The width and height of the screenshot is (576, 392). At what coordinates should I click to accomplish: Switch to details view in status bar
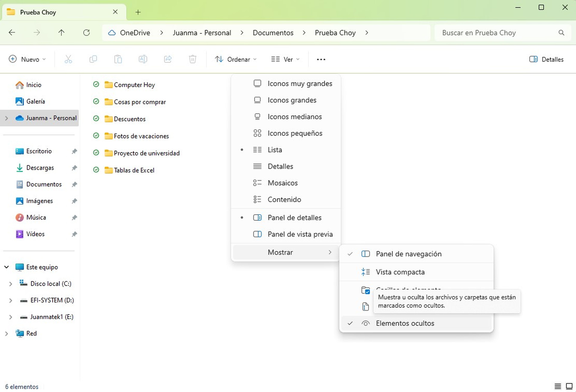558,386
